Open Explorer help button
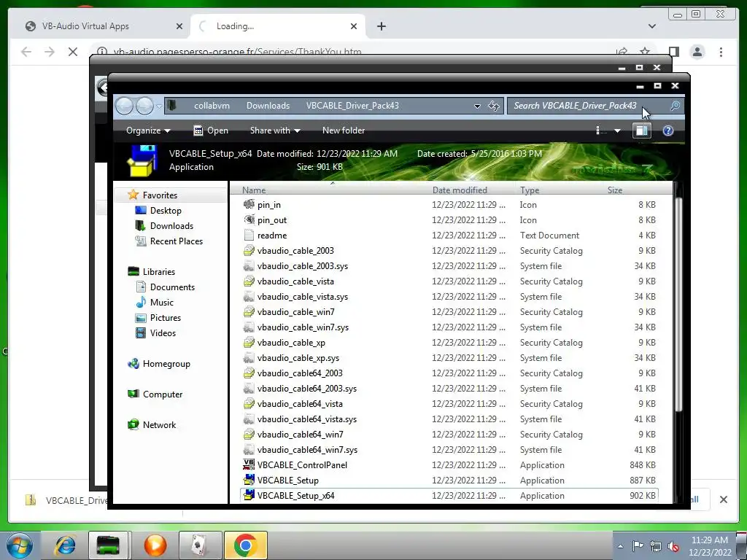 pyautogui.click(x=668, y=131)
